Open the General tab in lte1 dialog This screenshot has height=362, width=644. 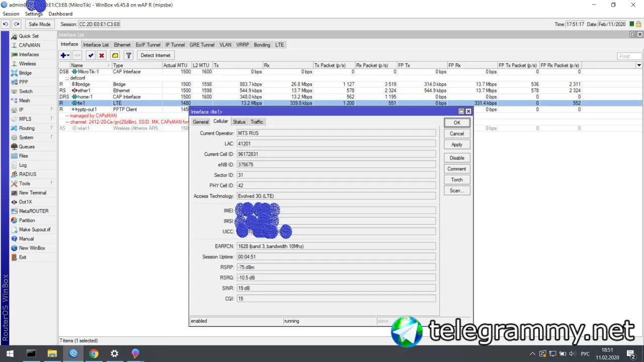[201, 122]
